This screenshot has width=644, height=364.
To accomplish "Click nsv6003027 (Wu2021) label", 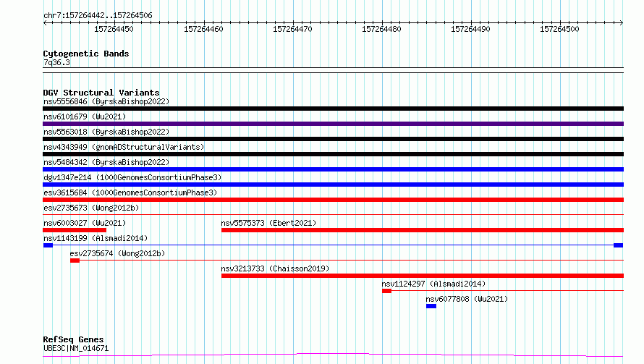I will [85, 223].
